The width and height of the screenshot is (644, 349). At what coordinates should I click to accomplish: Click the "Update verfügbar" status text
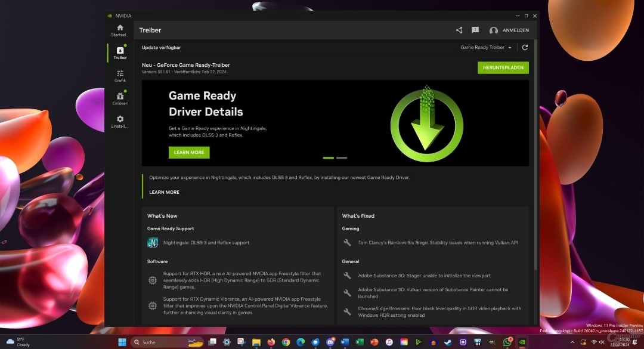coord(162,47)
